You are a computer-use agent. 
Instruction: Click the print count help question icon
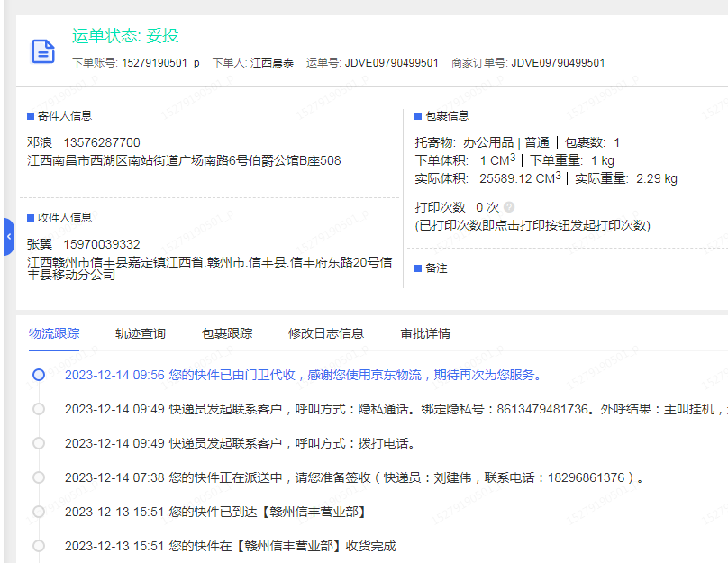tap(509, 207)
